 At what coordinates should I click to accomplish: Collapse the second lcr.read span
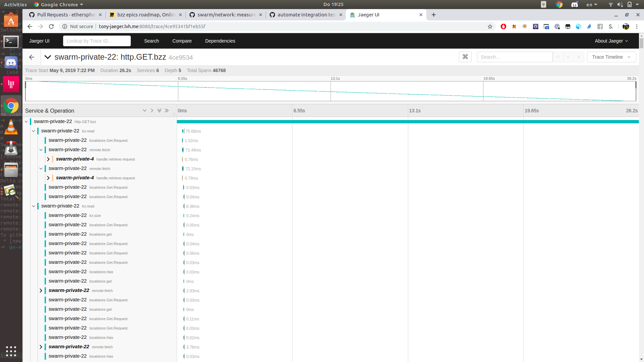point(34,206)
